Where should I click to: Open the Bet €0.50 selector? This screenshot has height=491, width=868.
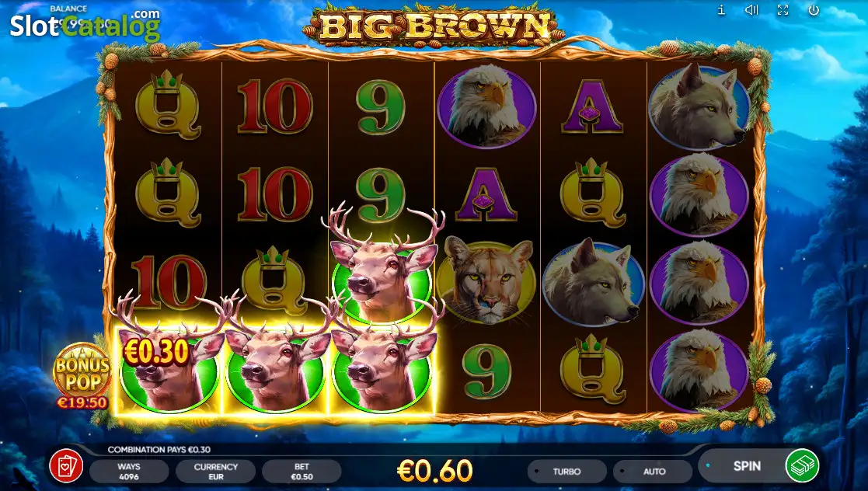tap(302, 472)
